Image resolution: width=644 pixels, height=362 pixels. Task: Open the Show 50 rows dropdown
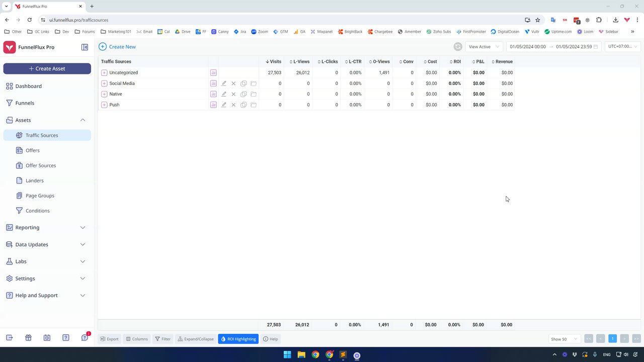pyautogui.click(x=563, y=339)
